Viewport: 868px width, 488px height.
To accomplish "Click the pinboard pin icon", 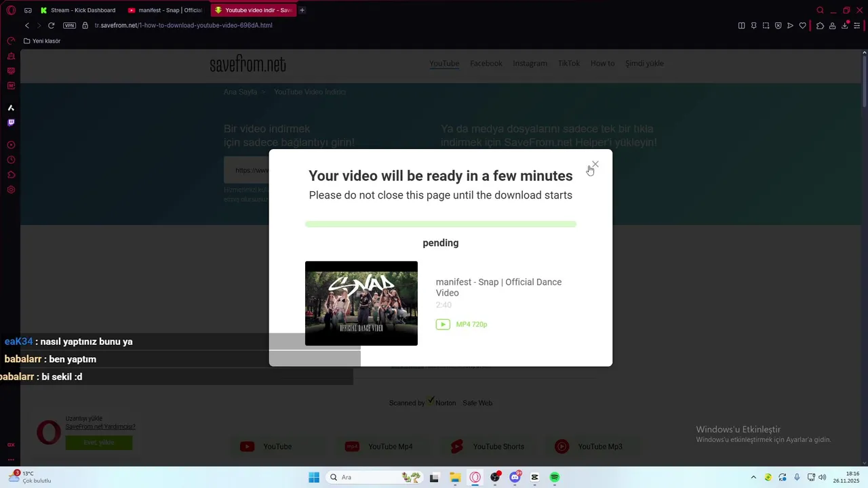I will [x=753, y=25].
